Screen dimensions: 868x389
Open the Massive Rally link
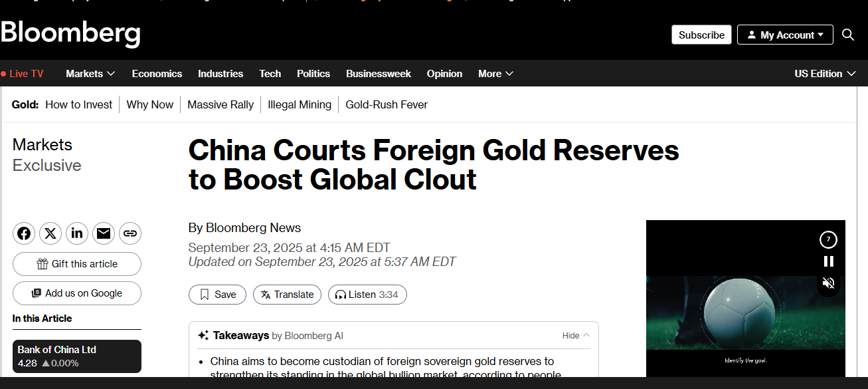click(x=220, y=104)
